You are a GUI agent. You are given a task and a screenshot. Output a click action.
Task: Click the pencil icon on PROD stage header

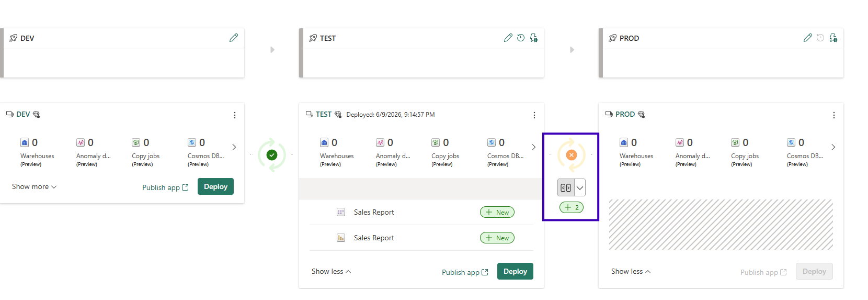click(x=808, y=38)
